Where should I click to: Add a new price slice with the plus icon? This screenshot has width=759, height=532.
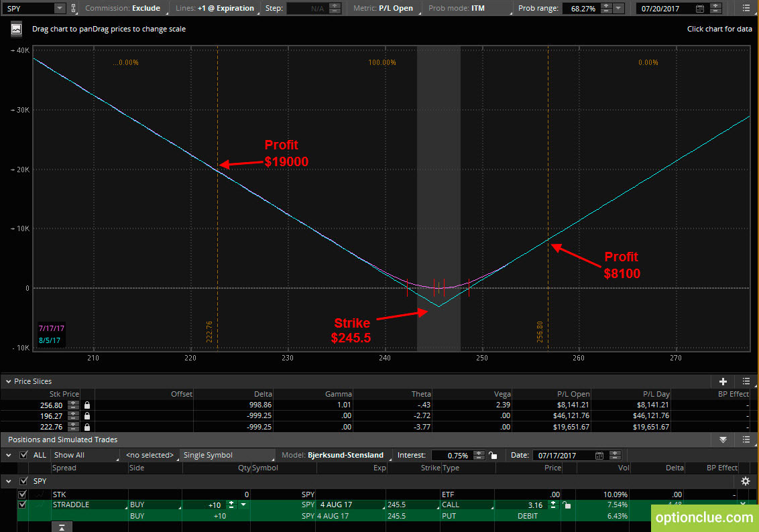(723, 381)
